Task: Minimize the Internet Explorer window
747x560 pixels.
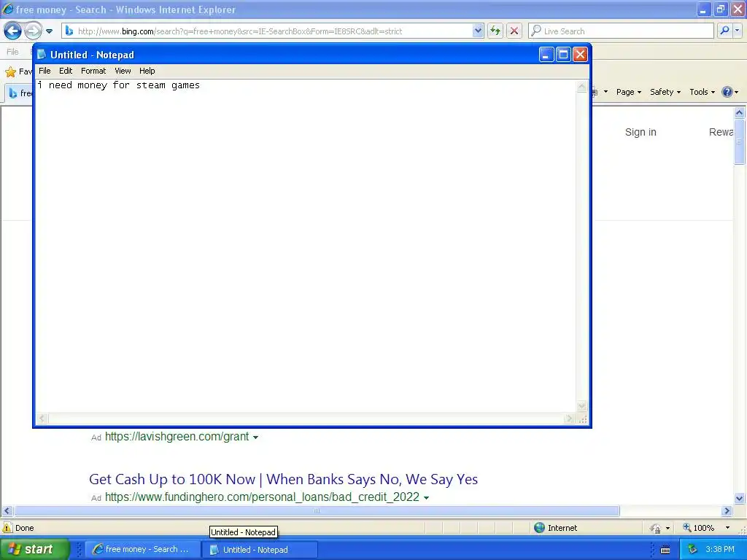Action: click(703, 9)
